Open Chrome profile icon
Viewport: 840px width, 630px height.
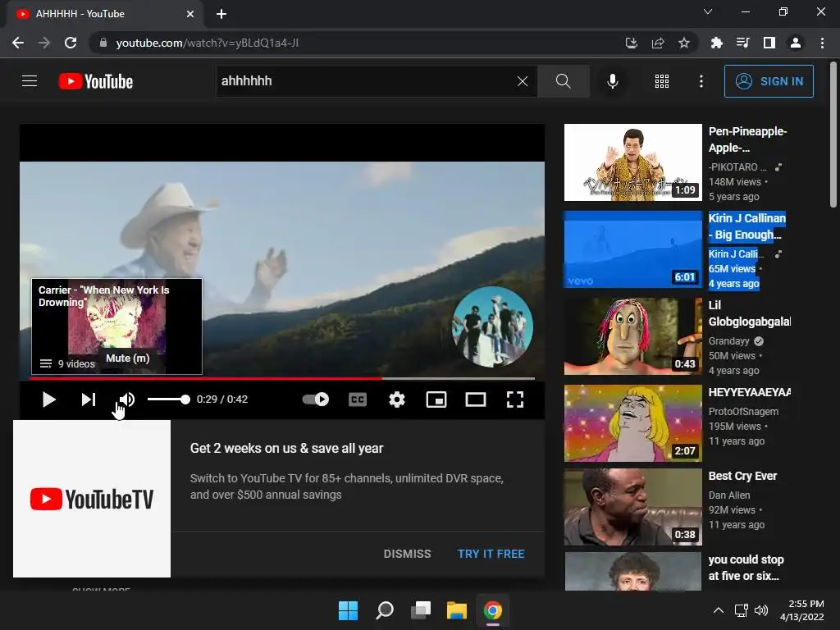click(796, 43)
